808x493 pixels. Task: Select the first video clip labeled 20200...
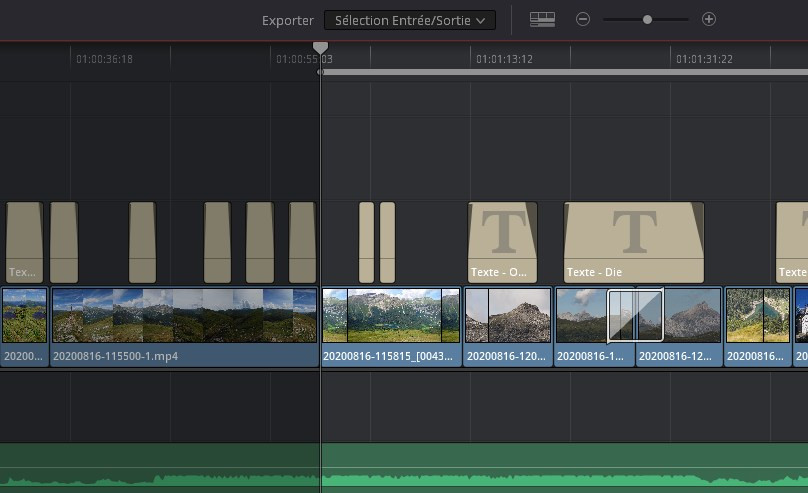tap(25, 327)
